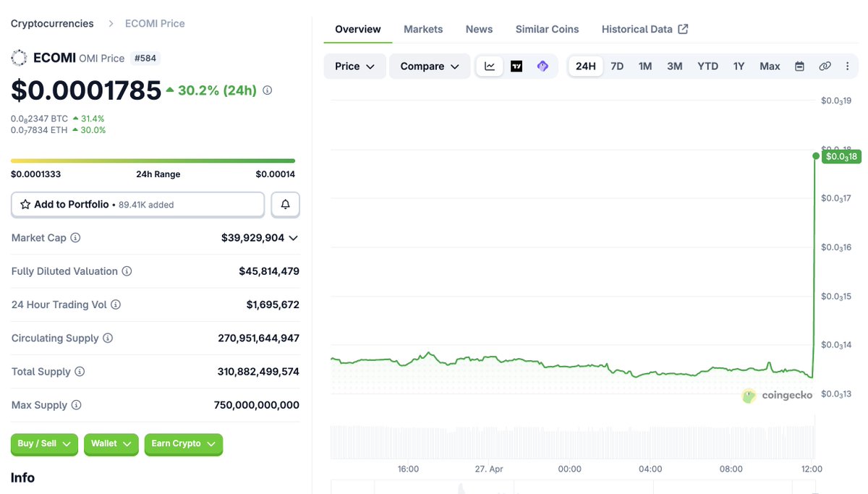
Task: Open the Overview tab
Action: (x=358, y=29)
